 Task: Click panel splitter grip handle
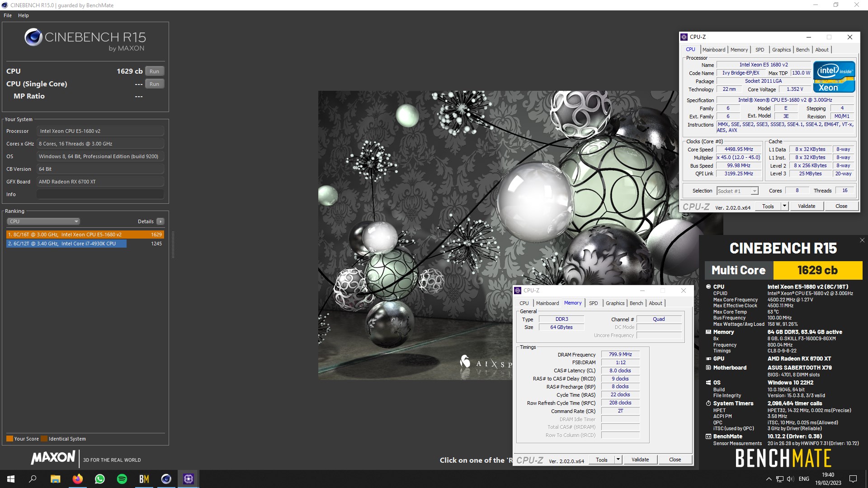pyautogui.click(x=173, y=244)
